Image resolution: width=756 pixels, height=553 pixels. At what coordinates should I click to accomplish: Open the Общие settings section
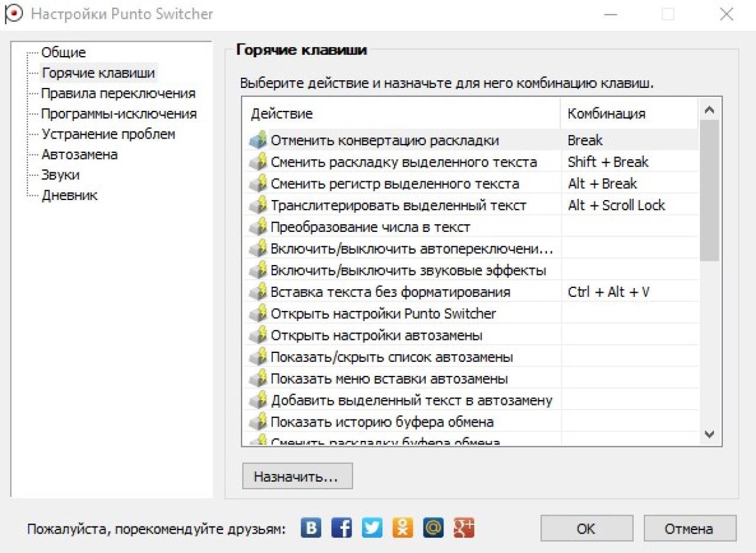point(63,53)
